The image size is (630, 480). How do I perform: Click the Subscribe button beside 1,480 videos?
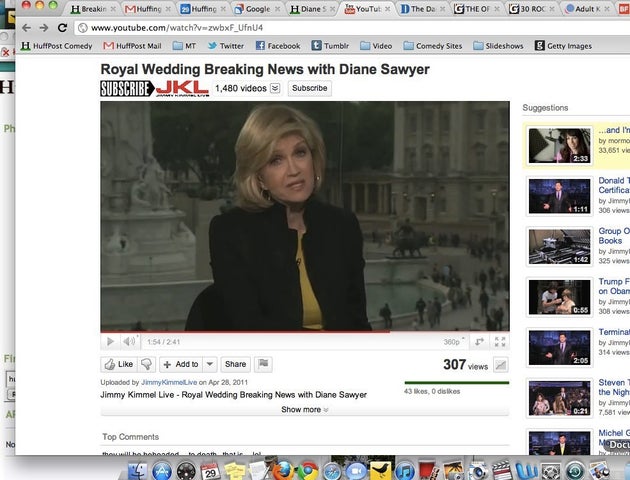[309, 88]
